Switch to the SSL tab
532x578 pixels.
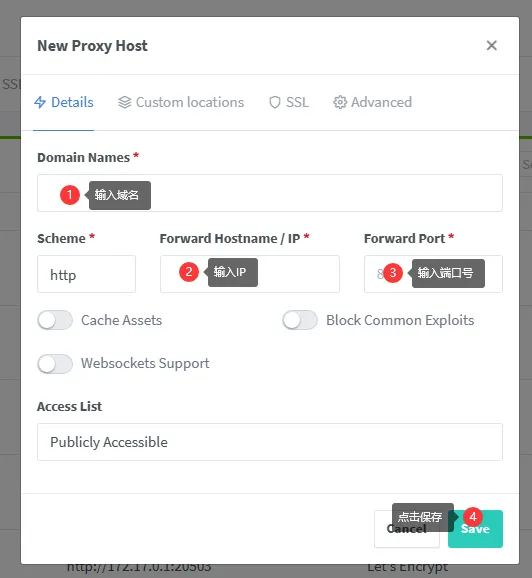pyautogui.click(x=289, y=102)
